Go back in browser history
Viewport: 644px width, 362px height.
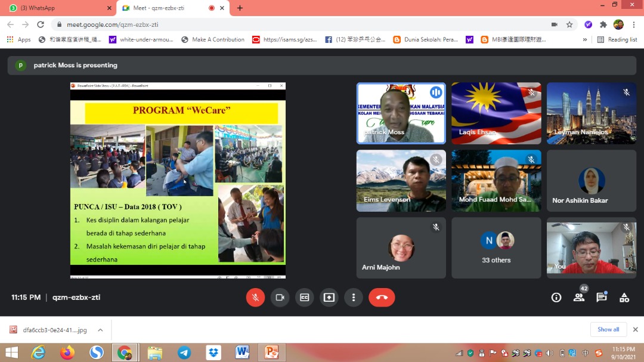[x=11, y=24]
